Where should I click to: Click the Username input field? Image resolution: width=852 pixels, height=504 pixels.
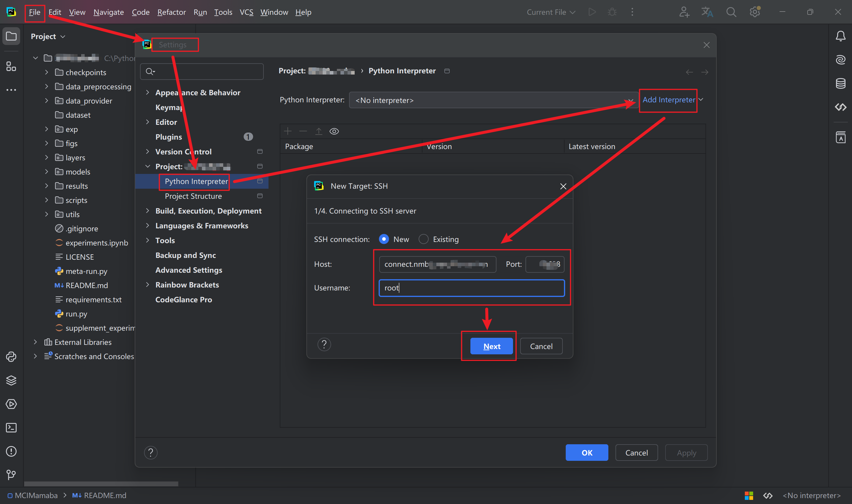point(471,288)
